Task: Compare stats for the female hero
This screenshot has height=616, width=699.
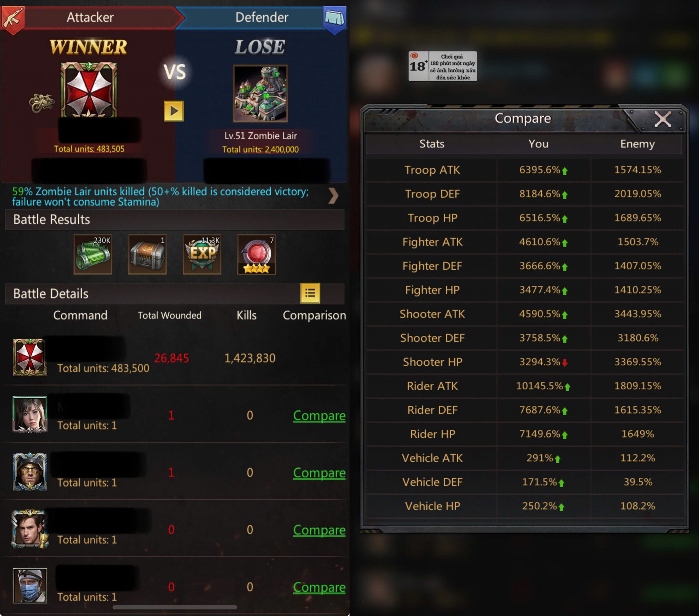Action: tap(319, 415)
